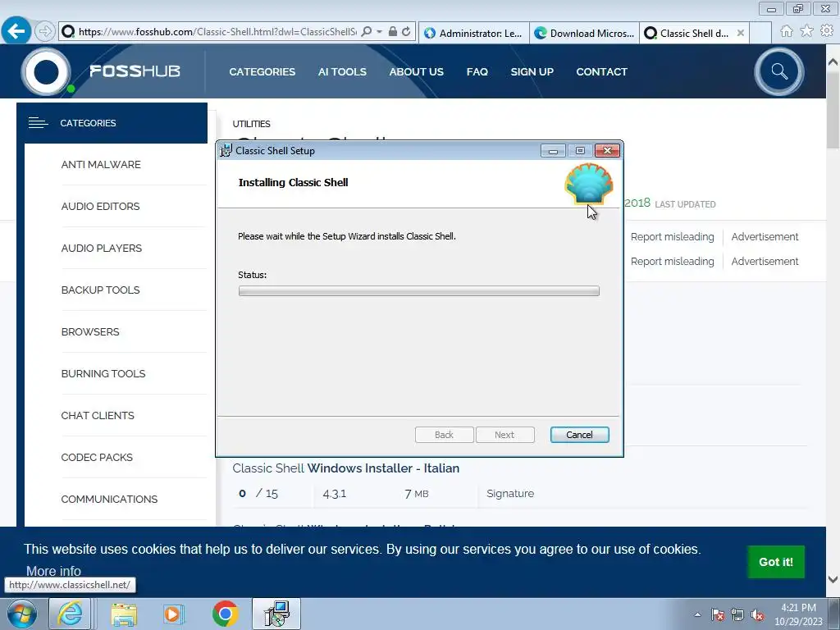Click the scrollbar up arrow
The image size is (840, 630).
click(x=833, y=62)
